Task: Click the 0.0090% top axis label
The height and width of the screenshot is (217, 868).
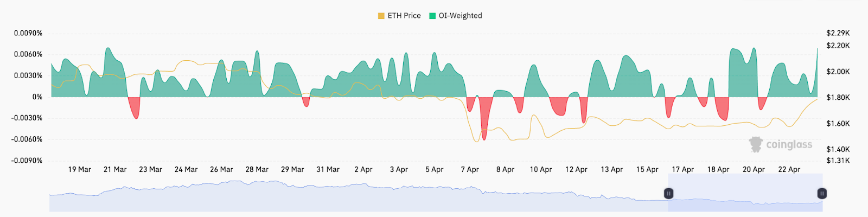Action: point(28,33)
